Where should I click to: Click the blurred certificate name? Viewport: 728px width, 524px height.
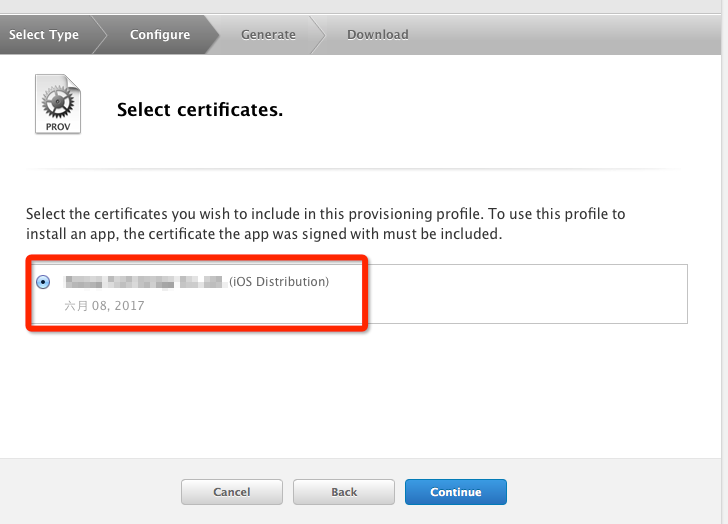pyautogui.click(x=143, y=282)
